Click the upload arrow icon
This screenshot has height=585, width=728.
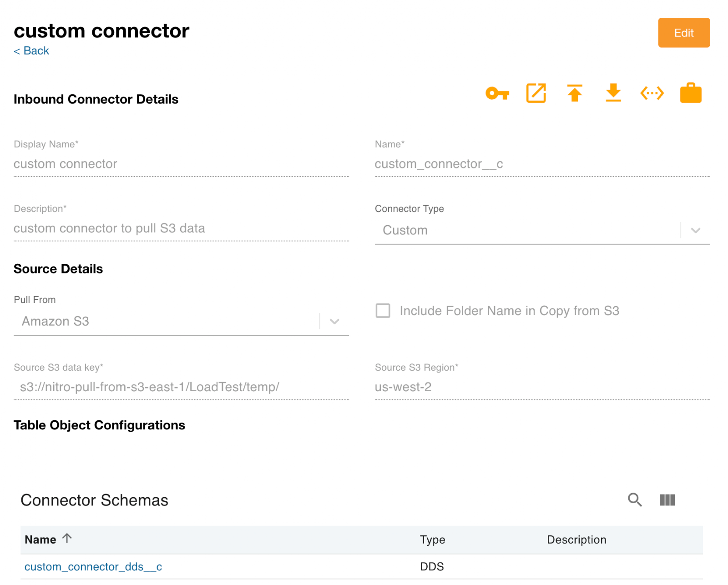pos(575,93)
